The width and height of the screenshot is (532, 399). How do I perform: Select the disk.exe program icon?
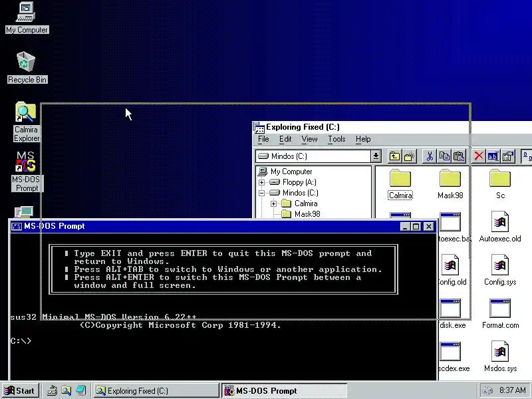pyautogui.click(x=452, y=313)
